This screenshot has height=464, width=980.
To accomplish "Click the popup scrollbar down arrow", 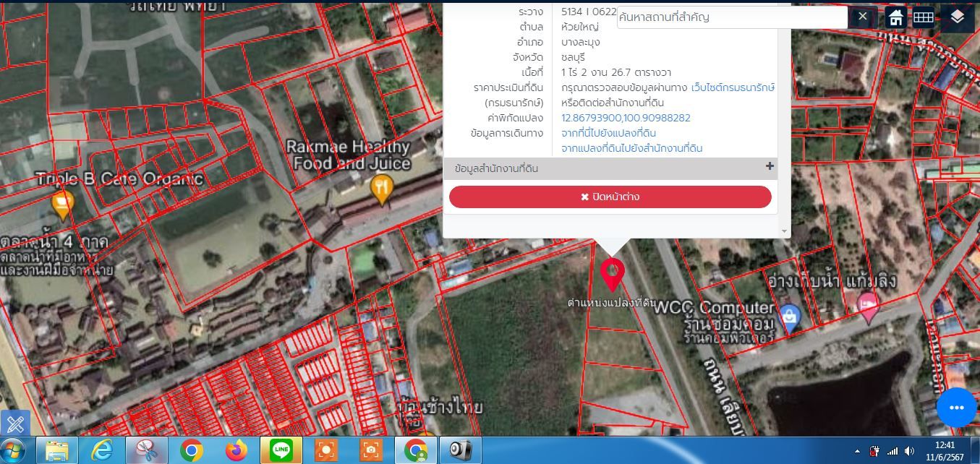I will pos(785,231).
